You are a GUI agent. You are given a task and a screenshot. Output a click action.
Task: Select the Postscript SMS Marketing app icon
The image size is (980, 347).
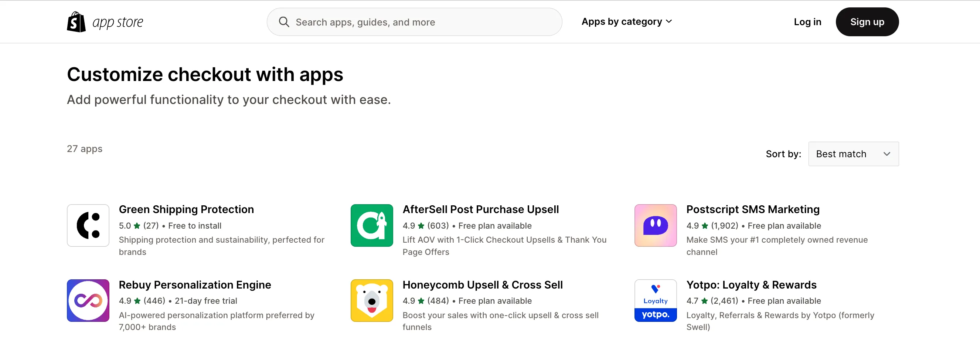[655, 226]
